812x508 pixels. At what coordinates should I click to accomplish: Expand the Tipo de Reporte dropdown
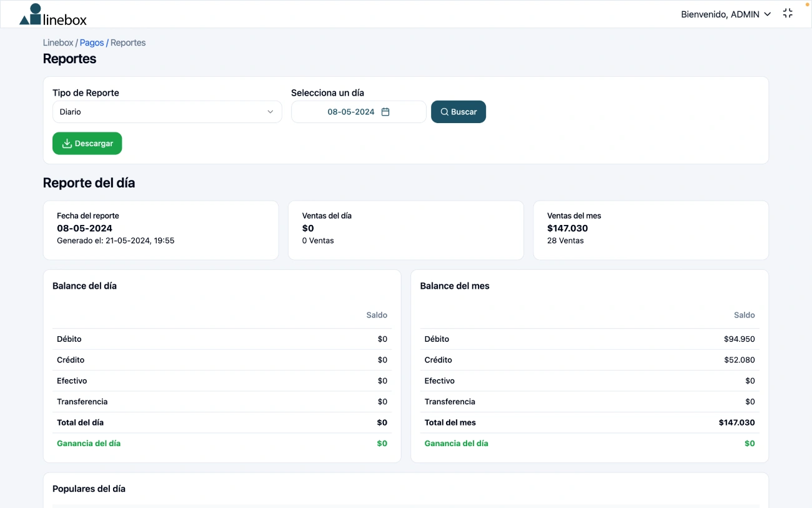[167, 111]
